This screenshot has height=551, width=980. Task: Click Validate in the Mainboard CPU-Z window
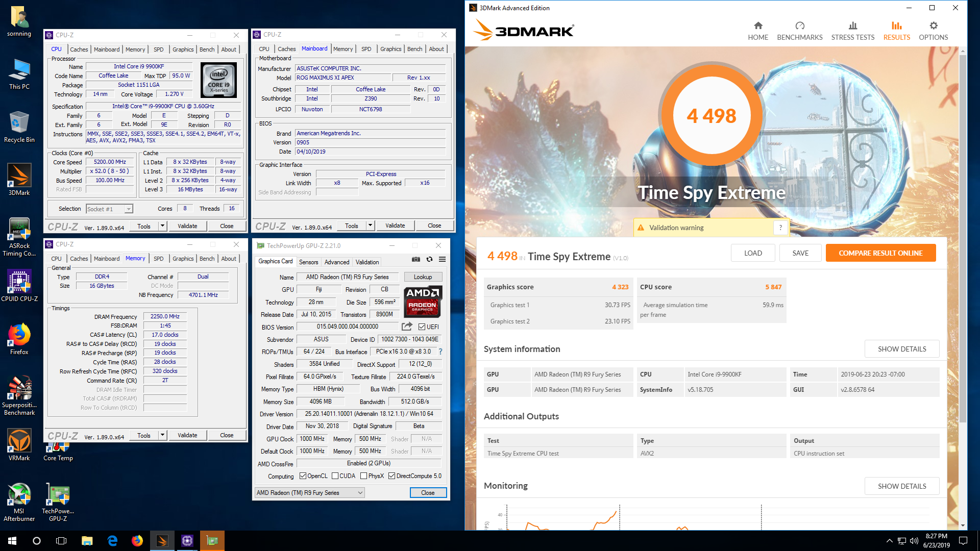click(x=395, y=226)
